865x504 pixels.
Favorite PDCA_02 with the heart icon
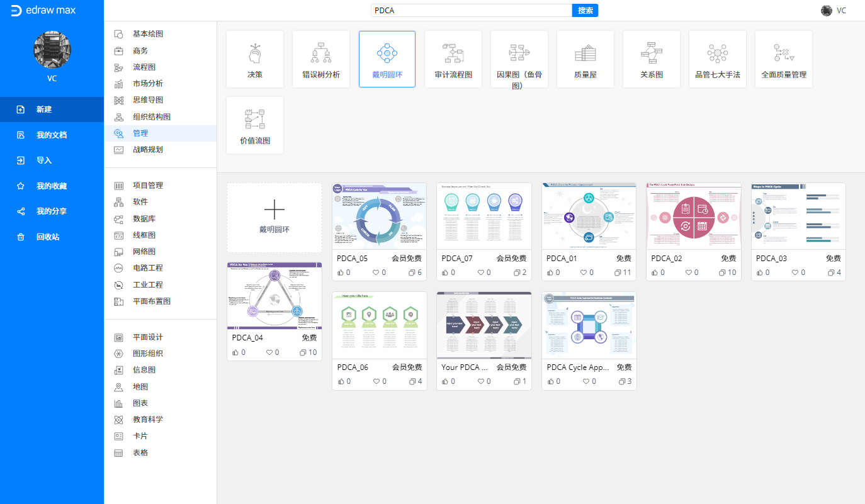[691, 272]
